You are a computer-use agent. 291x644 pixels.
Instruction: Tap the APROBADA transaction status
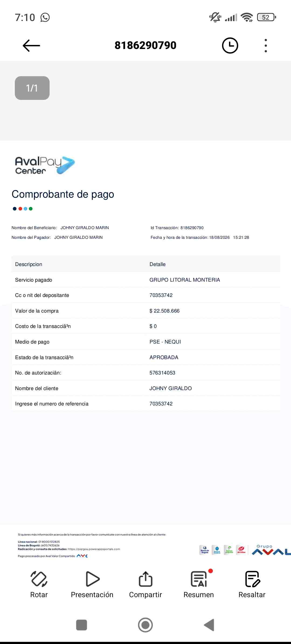point(164,357)
